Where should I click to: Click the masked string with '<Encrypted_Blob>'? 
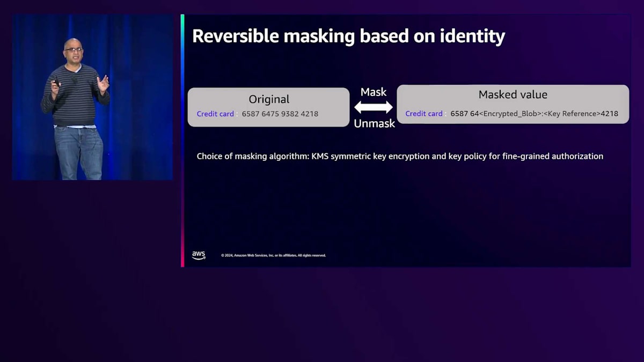click(x=535, y=114)
